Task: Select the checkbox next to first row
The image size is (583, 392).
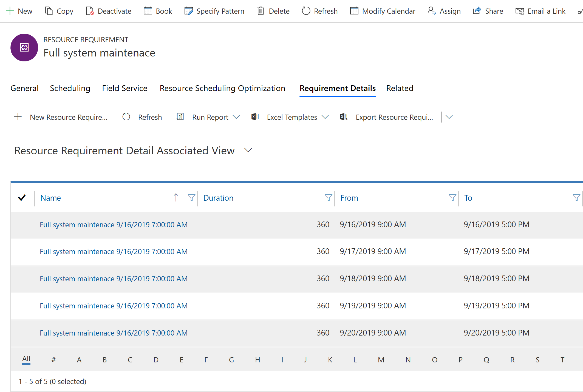Action: pos(22,225)
